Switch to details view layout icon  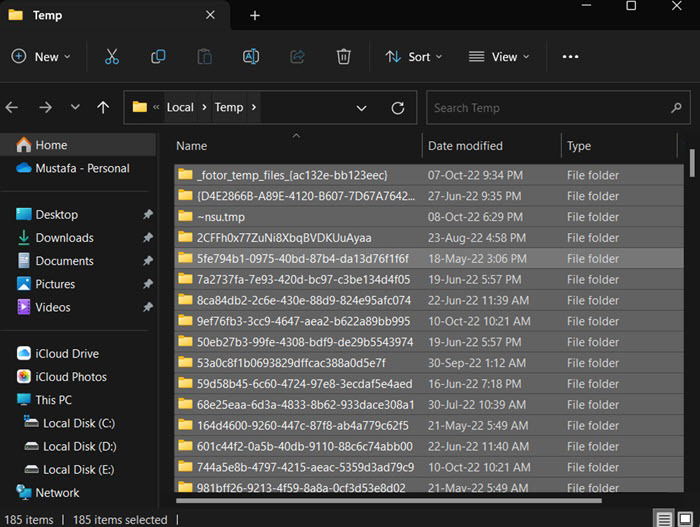[x=663, y=519]
